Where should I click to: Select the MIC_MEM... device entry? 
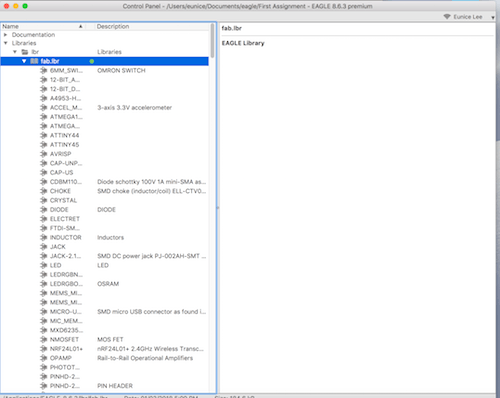tap(66, 321)
